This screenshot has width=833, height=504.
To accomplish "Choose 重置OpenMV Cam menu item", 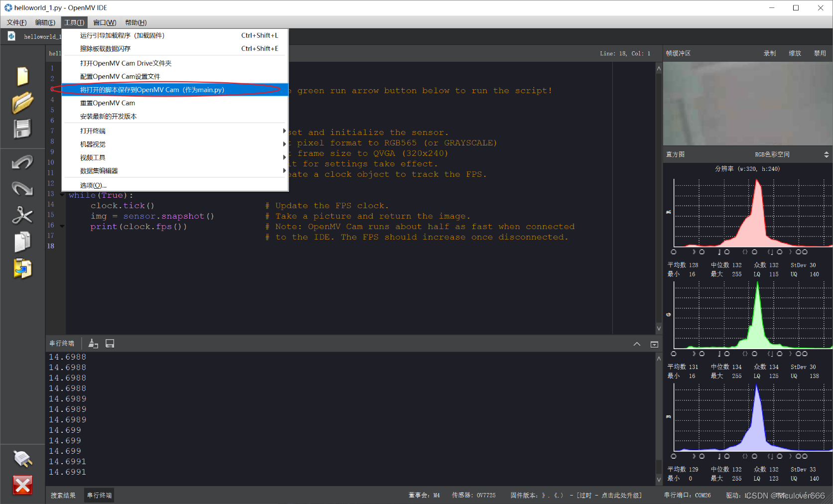I will [x=175, y=103].
